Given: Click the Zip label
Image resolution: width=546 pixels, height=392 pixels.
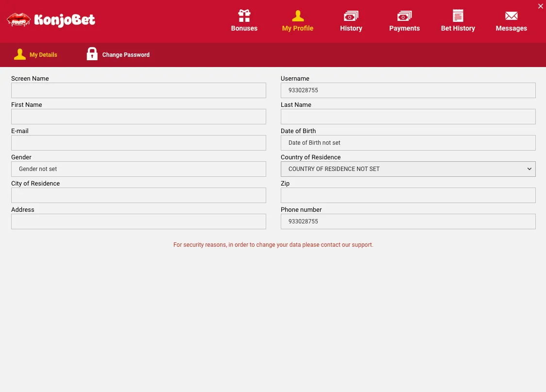Looking at the screenshot, I should (285, 184).
